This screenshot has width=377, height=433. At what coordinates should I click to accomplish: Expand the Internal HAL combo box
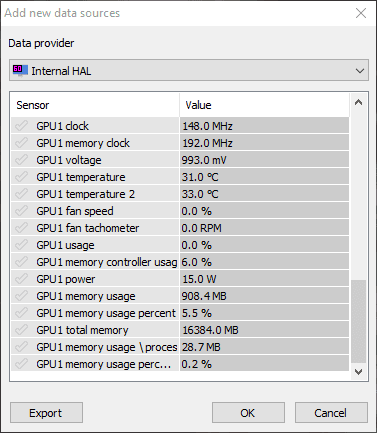tap(189, 70)
